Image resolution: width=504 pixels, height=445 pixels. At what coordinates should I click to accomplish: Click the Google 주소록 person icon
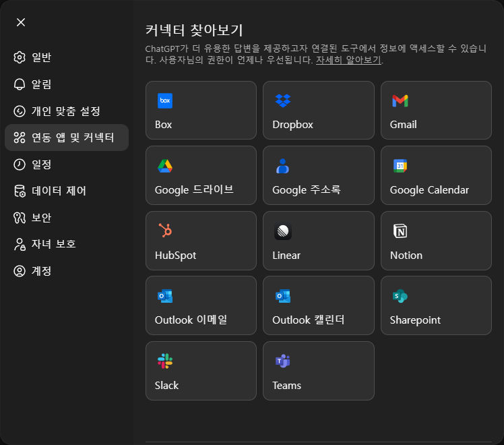(282, 166)
